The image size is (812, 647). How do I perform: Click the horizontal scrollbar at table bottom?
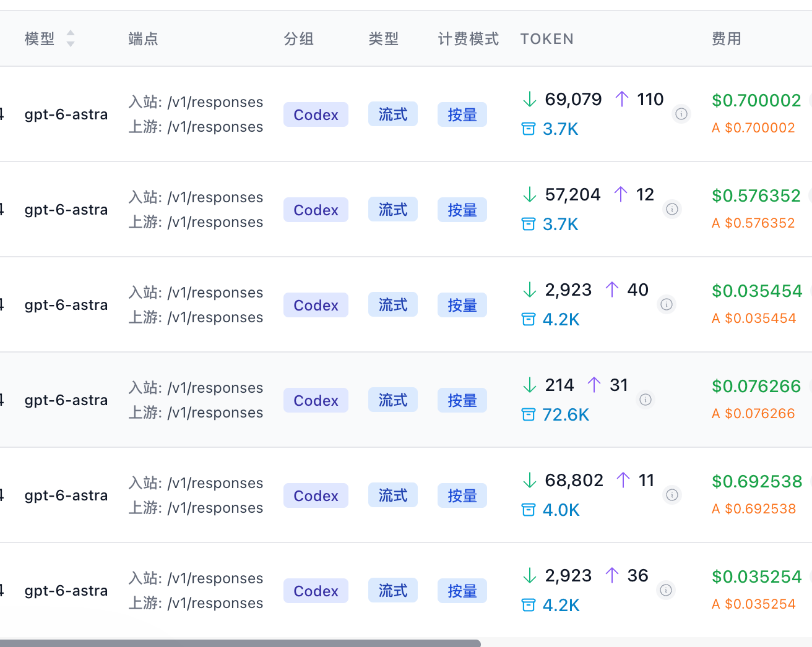point(240,643)
